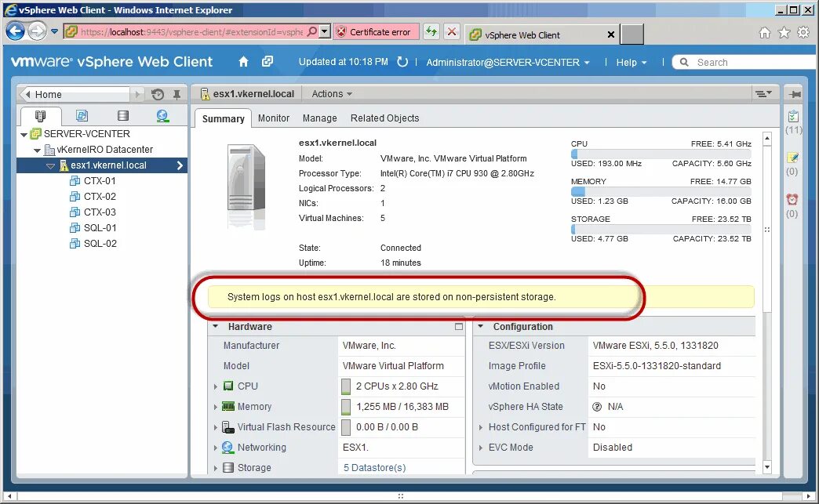This screenshot has height=504, width=819.
Task: Switch to the Related Objects tab
Action: point(384,118)
